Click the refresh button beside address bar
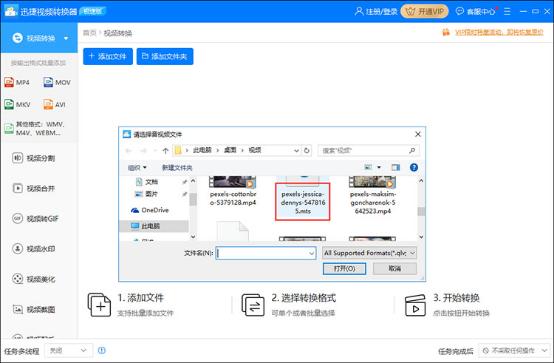 pyautogui.click(x=307, y=151)
